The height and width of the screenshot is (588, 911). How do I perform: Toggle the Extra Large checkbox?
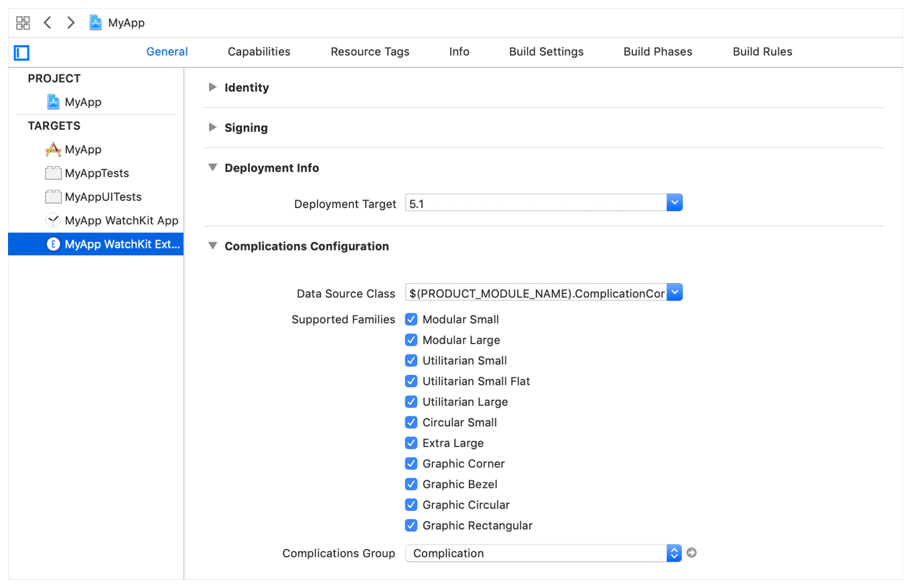(x=411, y=443)
